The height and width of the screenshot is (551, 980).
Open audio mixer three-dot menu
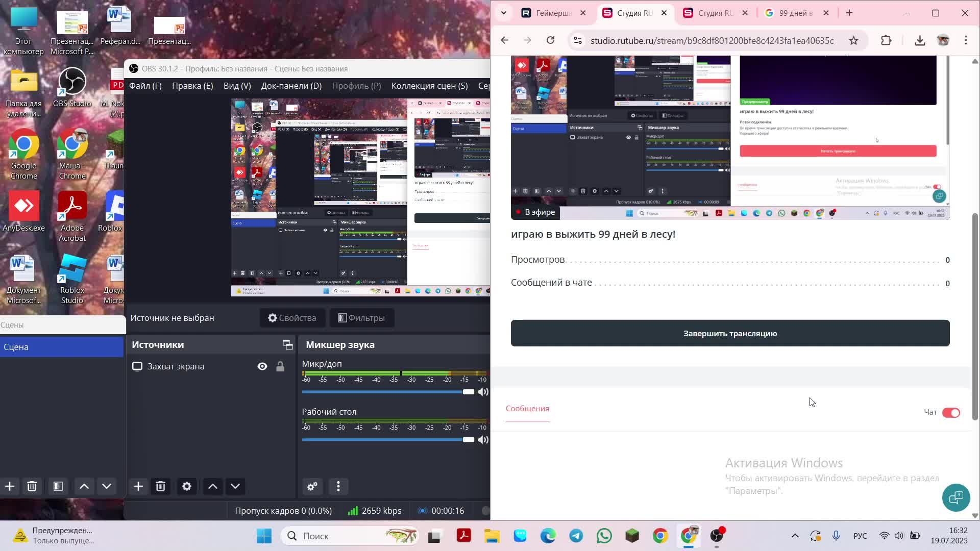click(x=338, y=486)
